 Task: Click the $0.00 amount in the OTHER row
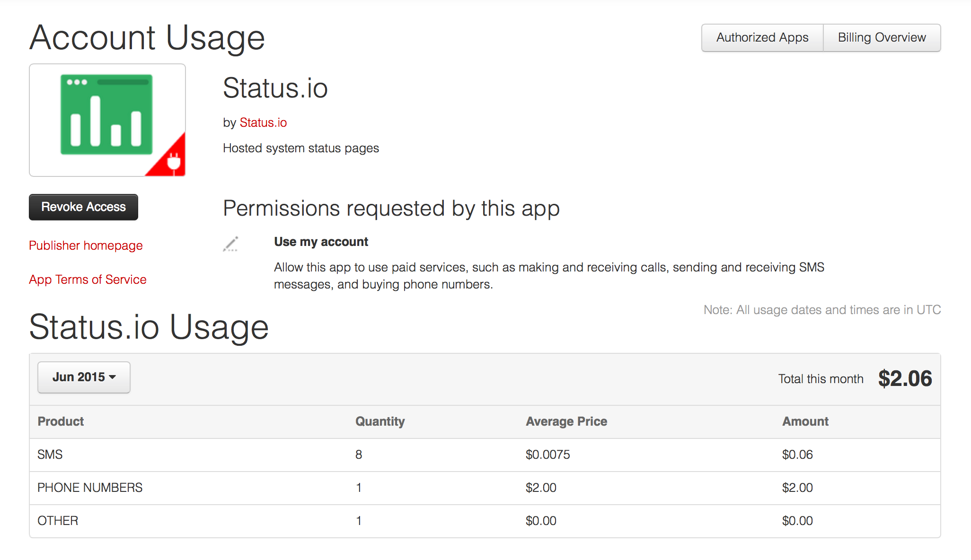(797, 521)
